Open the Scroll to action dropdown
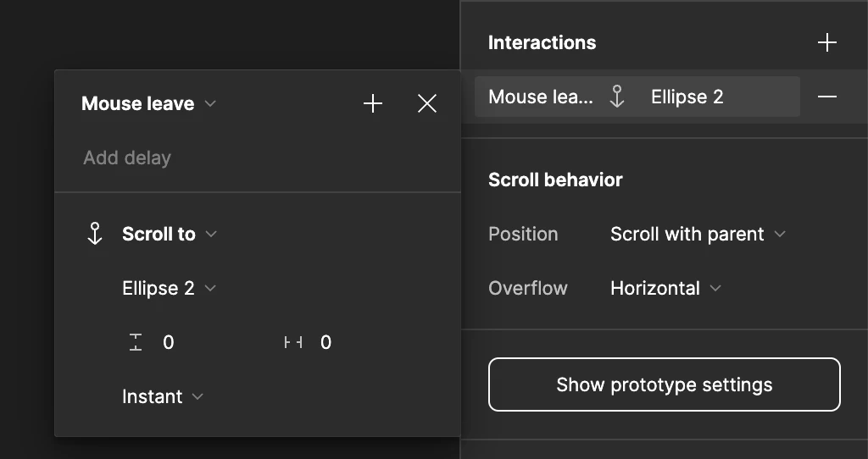 point(169,235)
